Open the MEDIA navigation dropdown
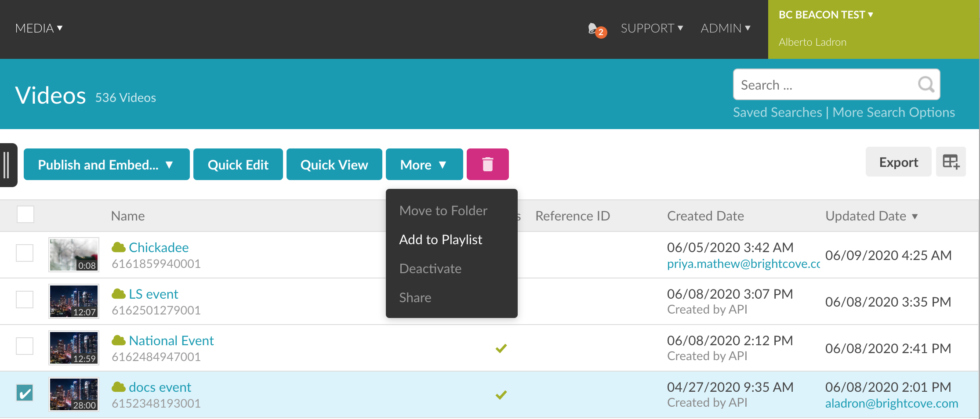980x419 pixels. point(39,29)
